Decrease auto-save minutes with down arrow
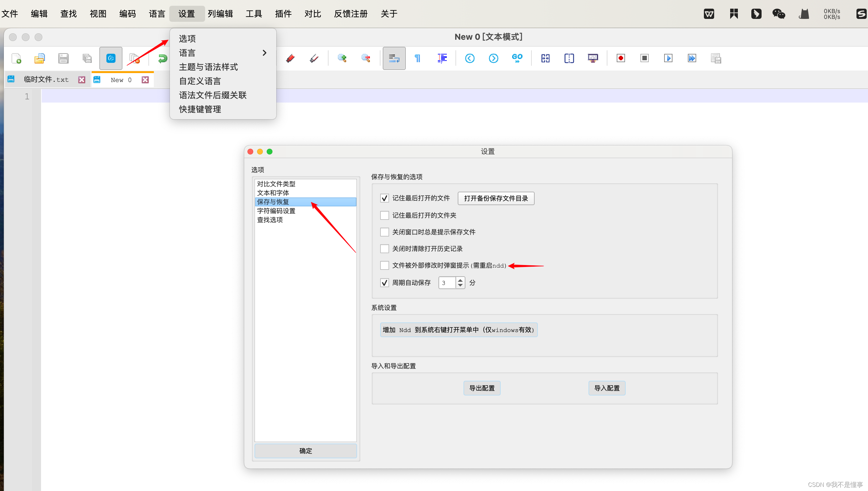 460,285
